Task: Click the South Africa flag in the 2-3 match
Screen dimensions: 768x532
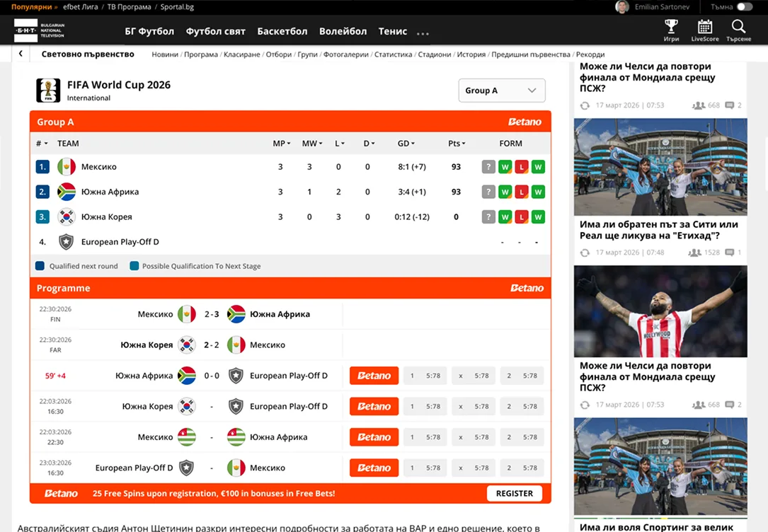Action: coord(236,314)
